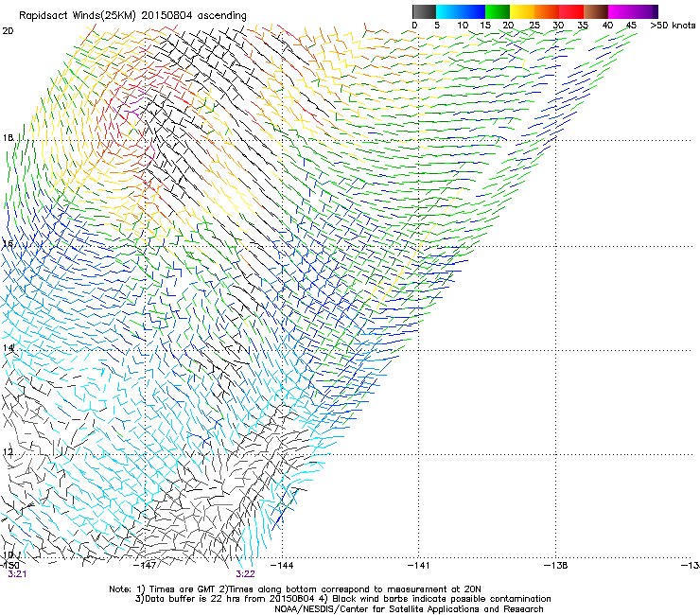Click the '-144' longitude axis label
The image size is (700, 615).
tap(282, 566)
